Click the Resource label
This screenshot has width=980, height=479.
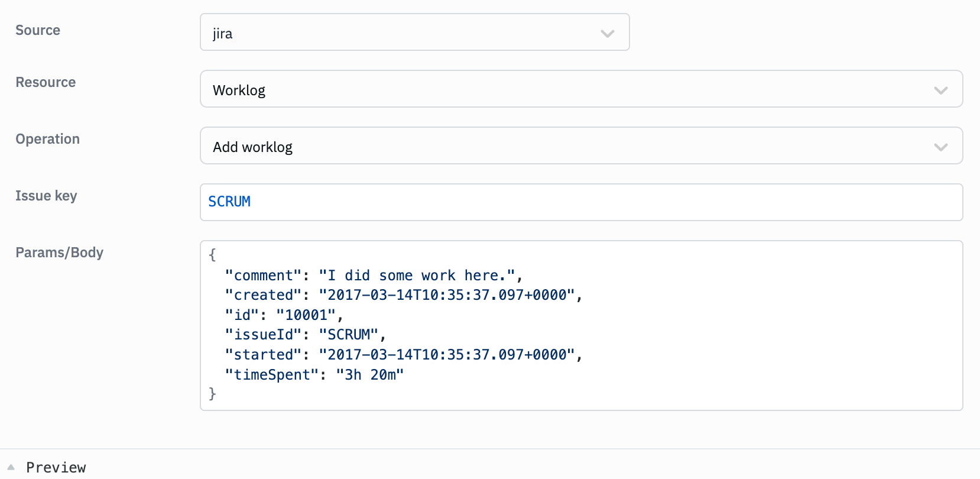[x=46, y=82]
